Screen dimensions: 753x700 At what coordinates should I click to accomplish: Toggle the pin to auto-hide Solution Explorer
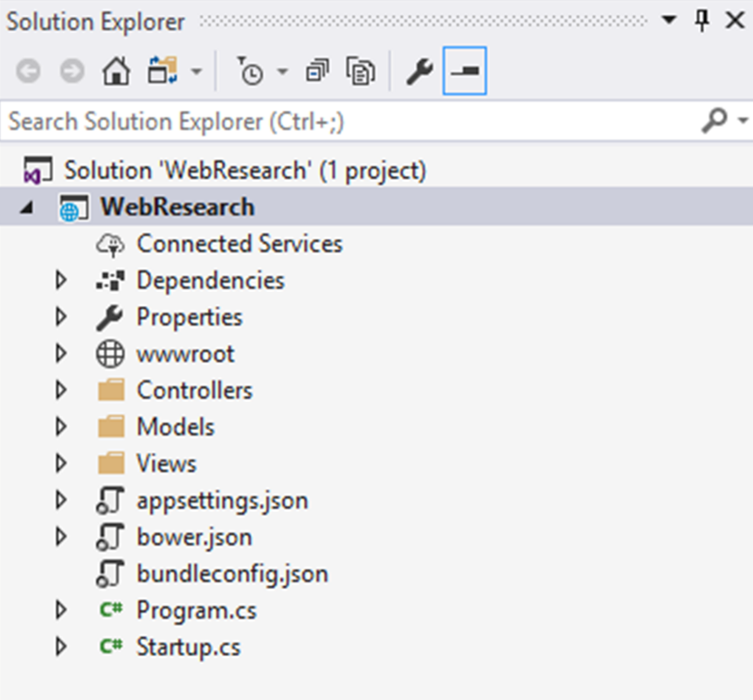coord(702,21)
